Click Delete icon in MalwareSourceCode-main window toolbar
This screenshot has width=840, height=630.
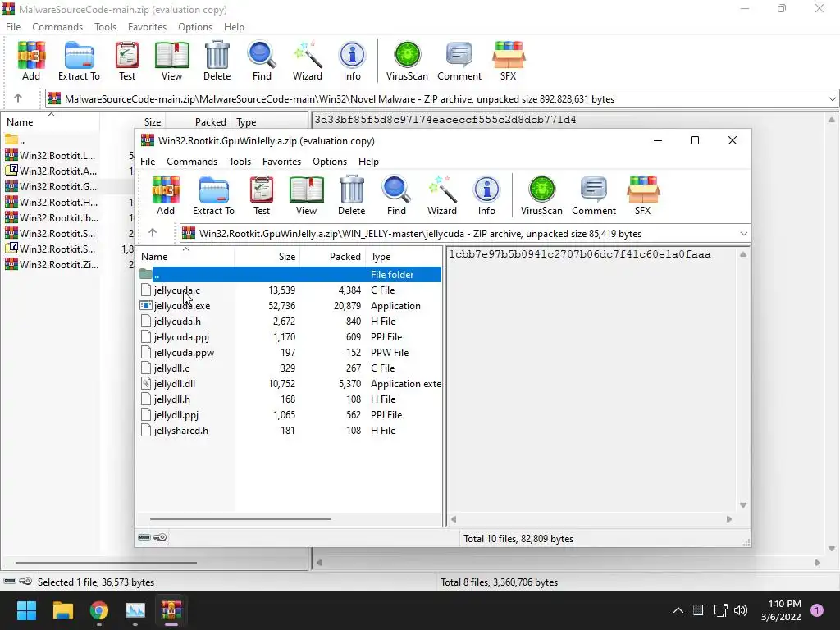pyautogui.click(x=217, y=61)
